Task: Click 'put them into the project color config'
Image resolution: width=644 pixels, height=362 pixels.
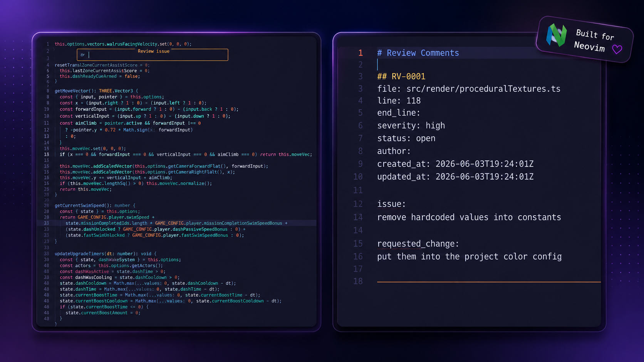Action: [469, 257]
